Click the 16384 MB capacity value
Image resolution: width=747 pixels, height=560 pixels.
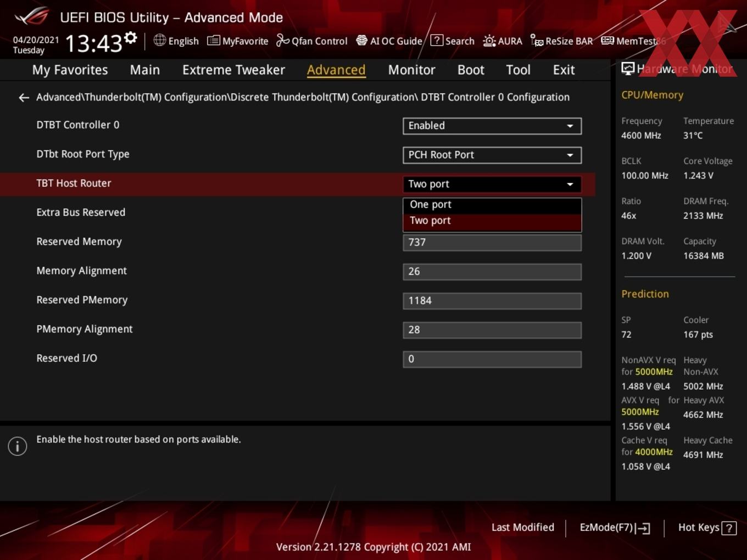703,256
